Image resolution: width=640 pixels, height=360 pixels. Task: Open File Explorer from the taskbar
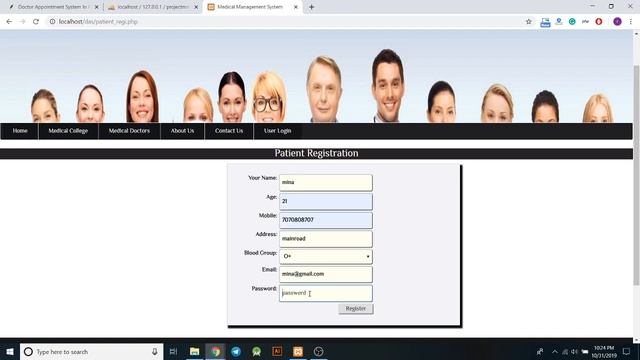pos(195,351)
